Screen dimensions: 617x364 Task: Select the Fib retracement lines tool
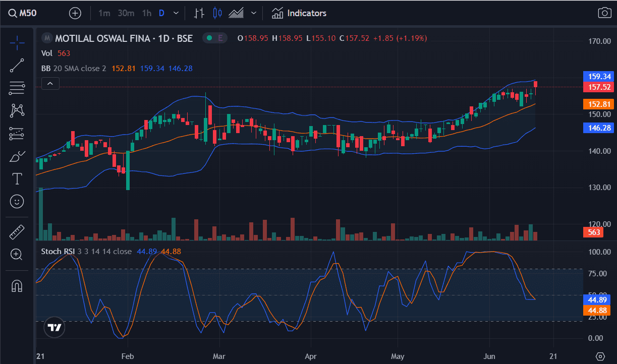click(x=17, y=88)
